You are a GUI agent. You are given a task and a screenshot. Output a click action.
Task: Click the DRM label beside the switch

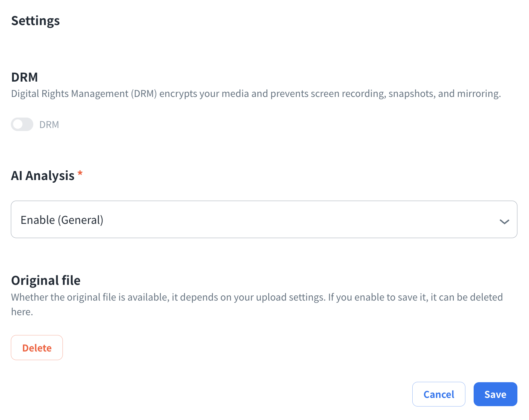point(49,125)
